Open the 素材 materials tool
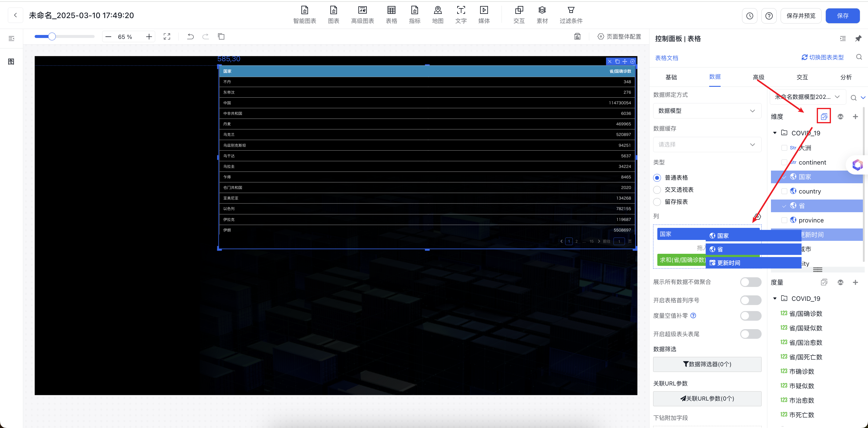Viewport: 868px width, 428px height. coord(542,15)
